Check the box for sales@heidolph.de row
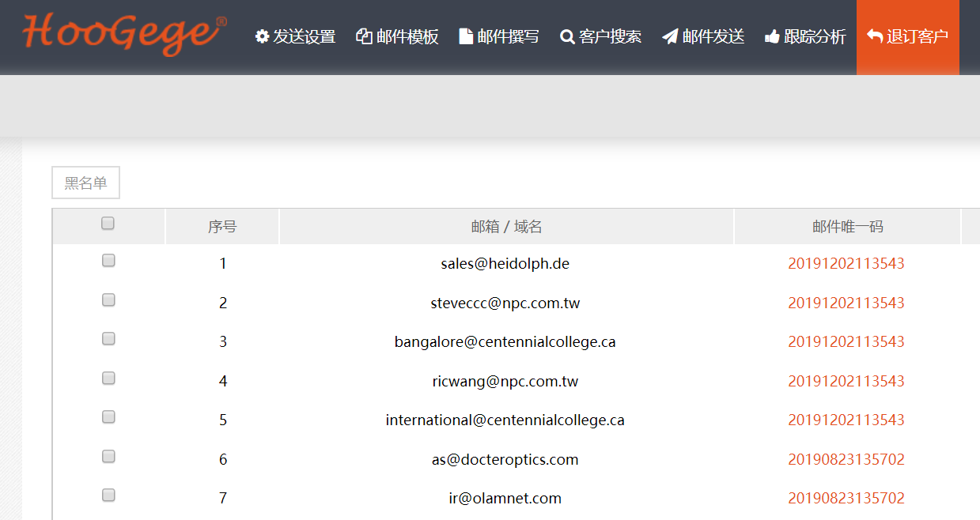This screenshot has width=980, height=520. pos(108,261)
